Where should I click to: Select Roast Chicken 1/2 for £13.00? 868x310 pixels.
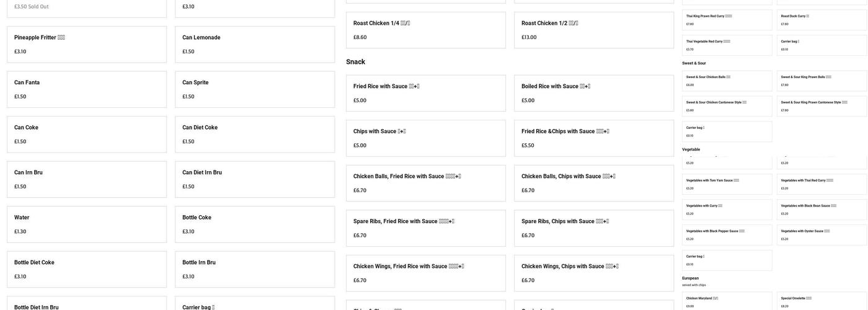(x=593, y=30)
